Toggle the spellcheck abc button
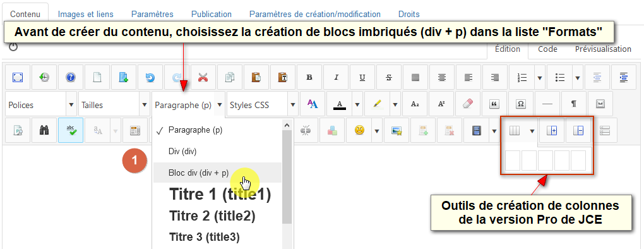 pos(71,131)
